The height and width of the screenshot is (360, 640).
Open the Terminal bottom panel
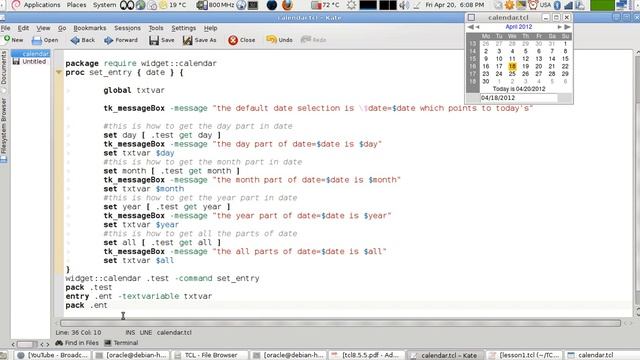(x=121, y=343)
